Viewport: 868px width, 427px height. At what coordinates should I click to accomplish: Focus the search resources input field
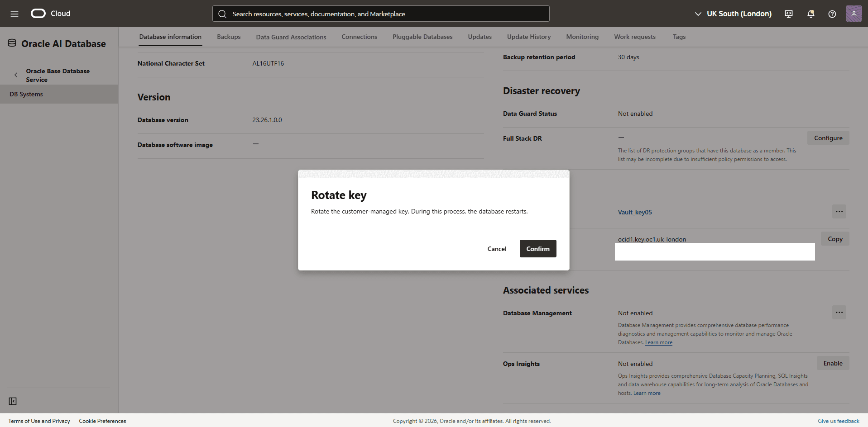click(x=381, y=14)
